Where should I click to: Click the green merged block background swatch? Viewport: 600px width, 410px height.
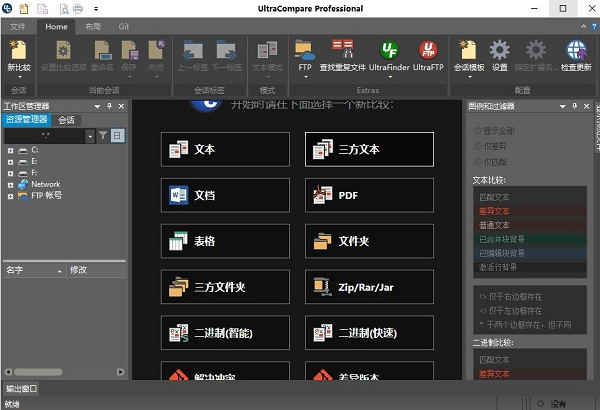[530, 239]
